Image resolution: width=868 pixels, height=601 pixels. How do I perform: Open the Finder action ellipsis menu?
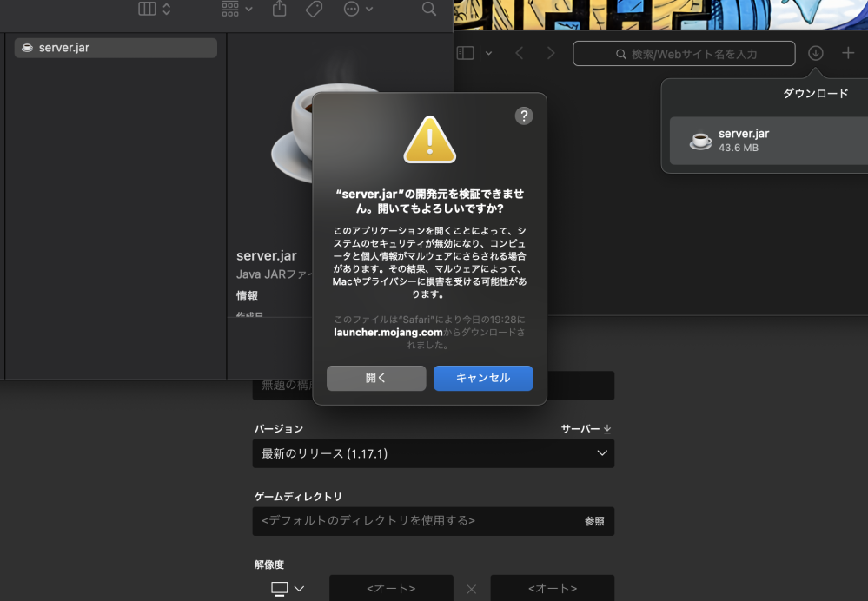tap(352, 9)
